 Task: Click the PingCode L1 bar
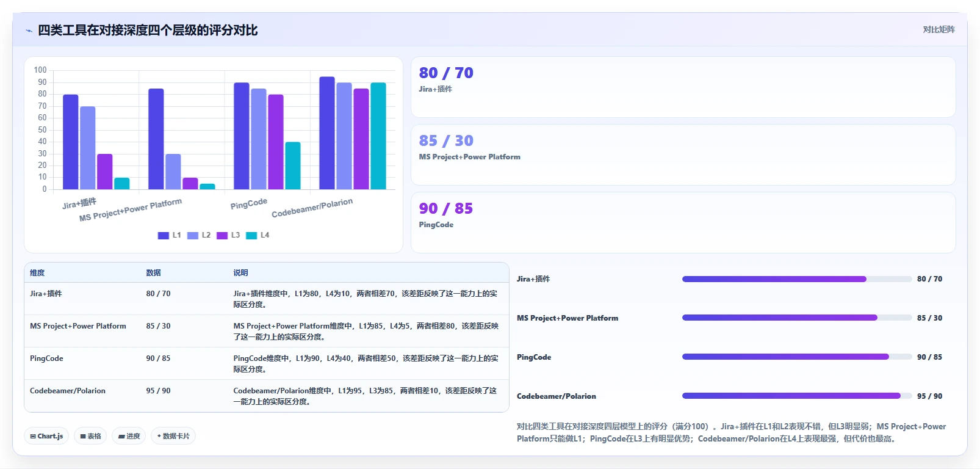coord(242,136)
